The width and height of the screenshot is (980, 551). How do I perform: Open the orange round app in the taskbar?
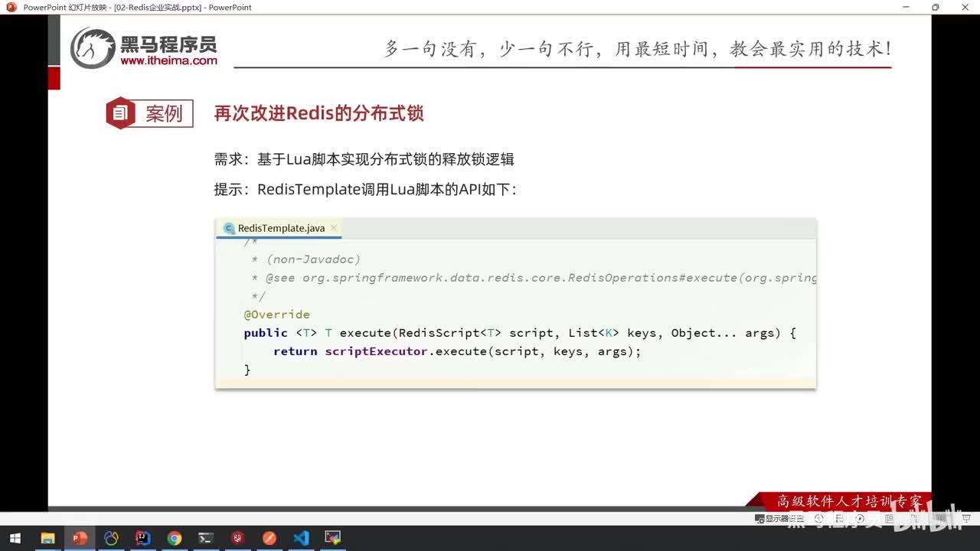tap(269, 538)
